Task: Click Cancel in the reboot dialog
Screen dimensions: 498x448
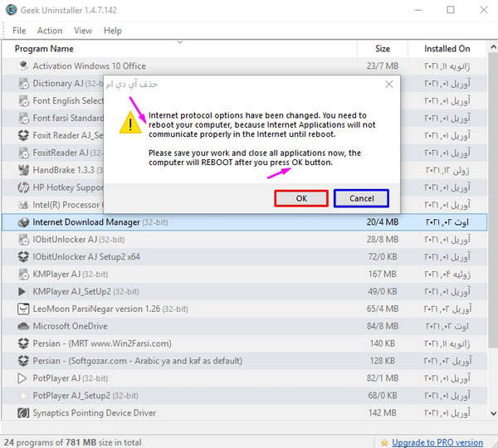Action: [x=361, y=198]
